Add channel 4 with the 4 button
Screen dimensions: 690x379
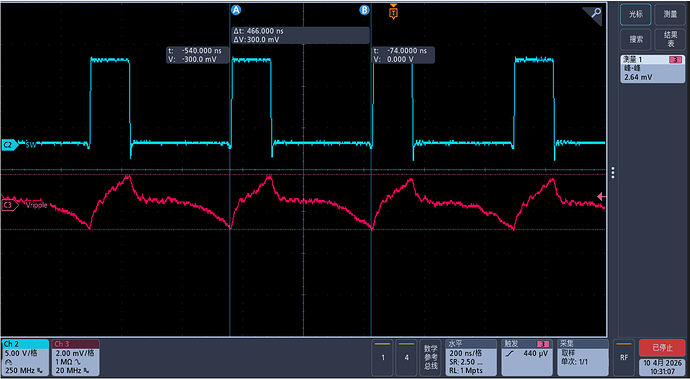pos(406,357)
